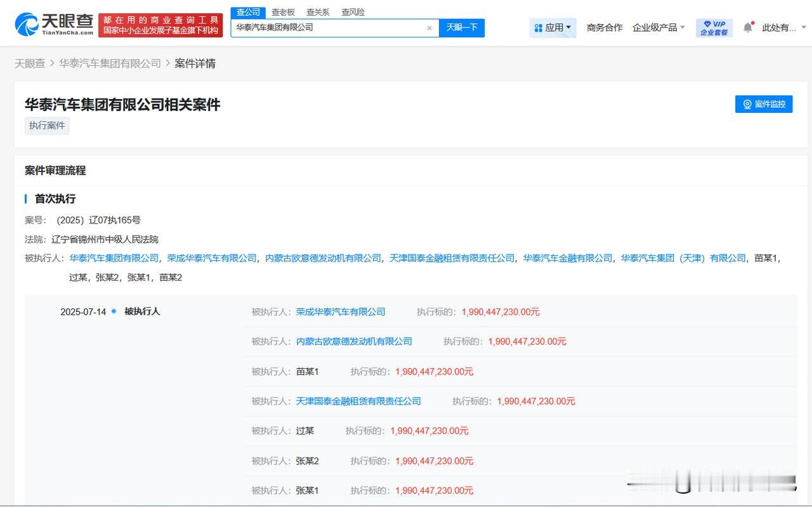Open 荣成华泰汽车有限公司 in the execution detail row
The height and width of the screenshot is (507, 812).
coord(341,312)
